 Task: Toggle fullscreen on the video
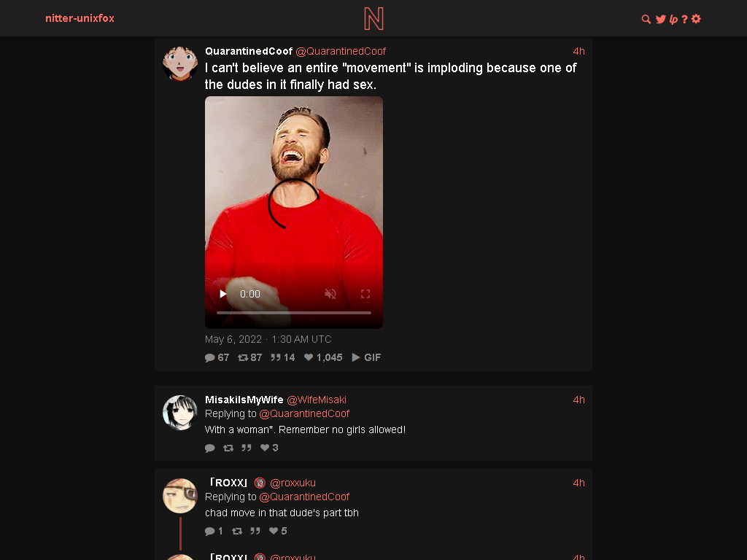click(365, 294)
